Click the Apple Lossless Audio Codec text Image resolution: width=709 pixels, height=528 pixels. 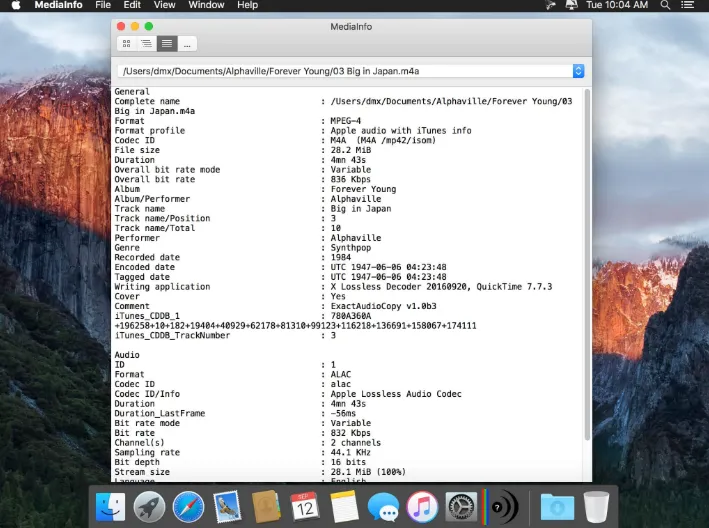396,394
